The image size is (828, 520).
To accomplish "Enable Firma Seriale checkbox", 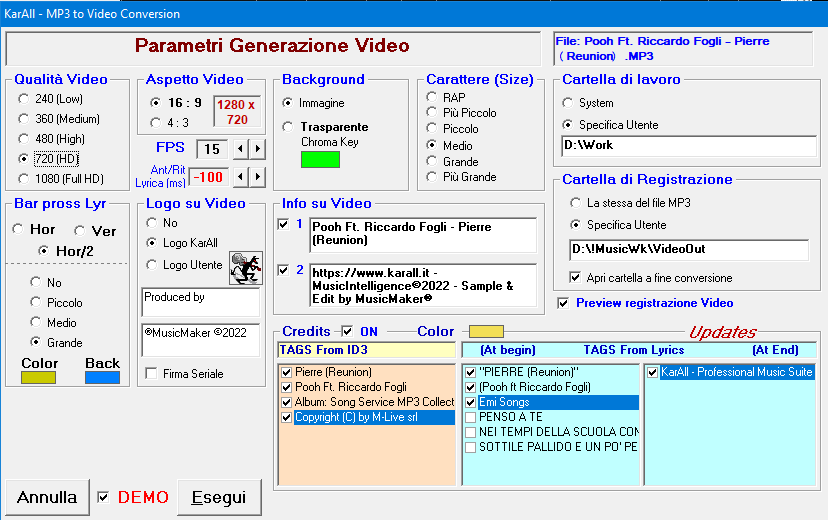I will [x=152, y=374].
